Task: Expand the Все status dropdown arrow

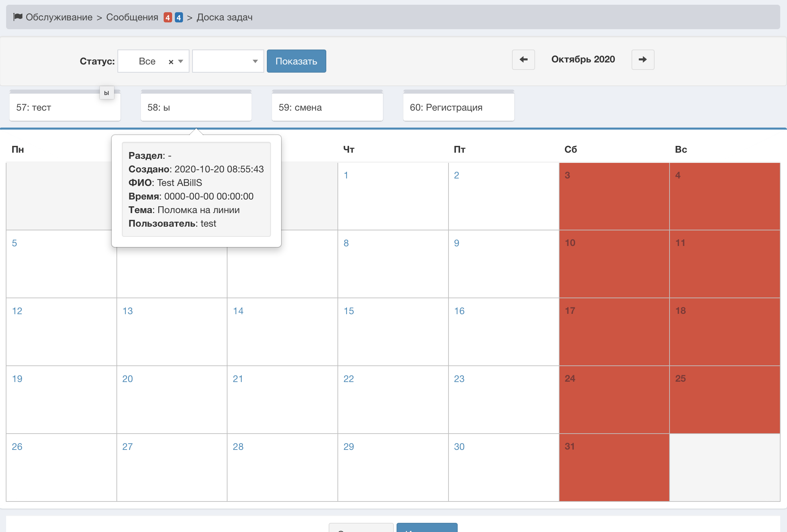Action: click(181, 61)
